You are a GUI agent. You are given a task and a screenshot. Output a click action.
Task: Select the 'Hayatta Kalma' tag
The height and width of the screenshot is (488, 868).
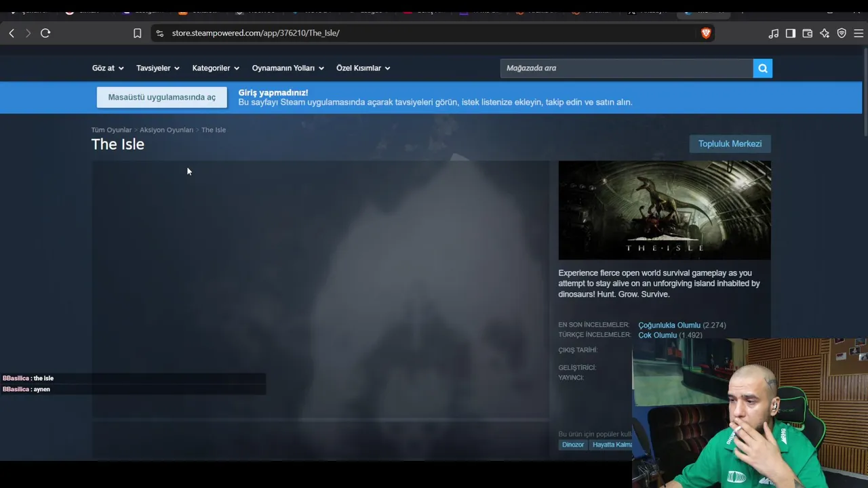pyautogui.click(x=612, y=445)
